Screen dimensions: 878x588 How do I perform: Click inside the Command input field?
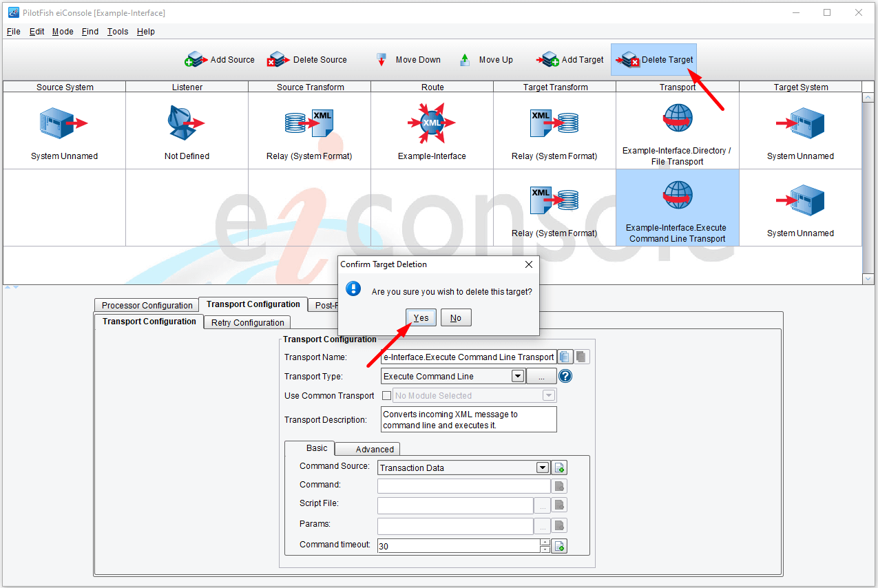tap(464, 486)
